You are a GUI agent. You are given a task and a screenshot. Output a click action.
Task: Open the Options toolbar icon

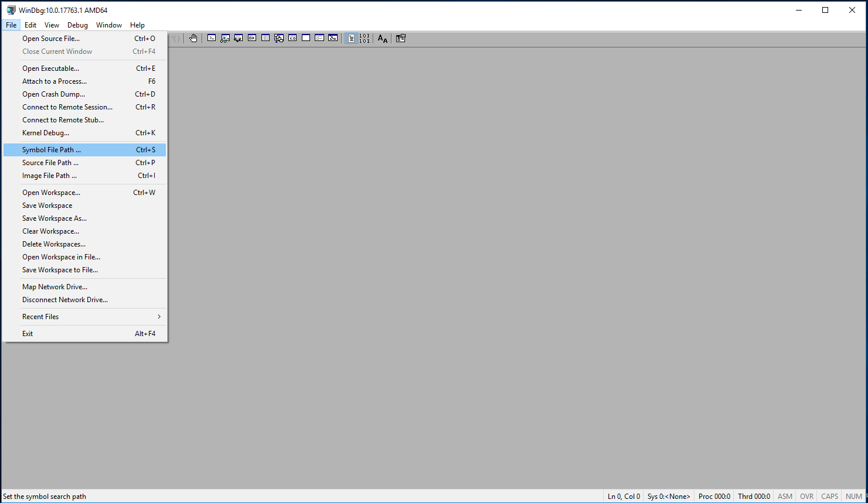point(401,39)
